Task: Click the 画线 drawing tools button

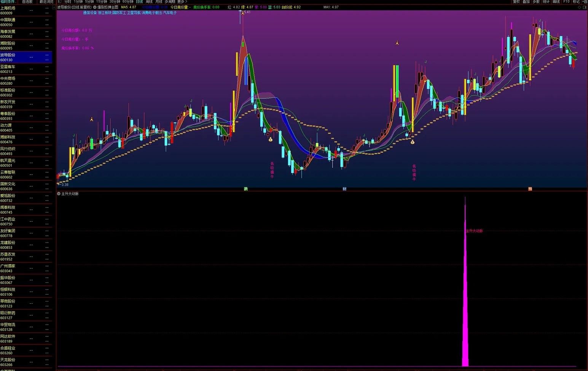Action: pos(556,2)
